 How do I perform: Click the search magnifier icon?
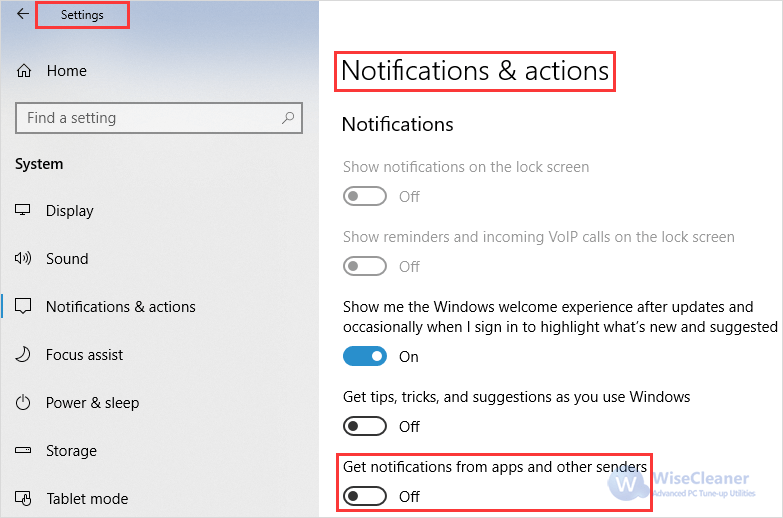pos(288,118)
